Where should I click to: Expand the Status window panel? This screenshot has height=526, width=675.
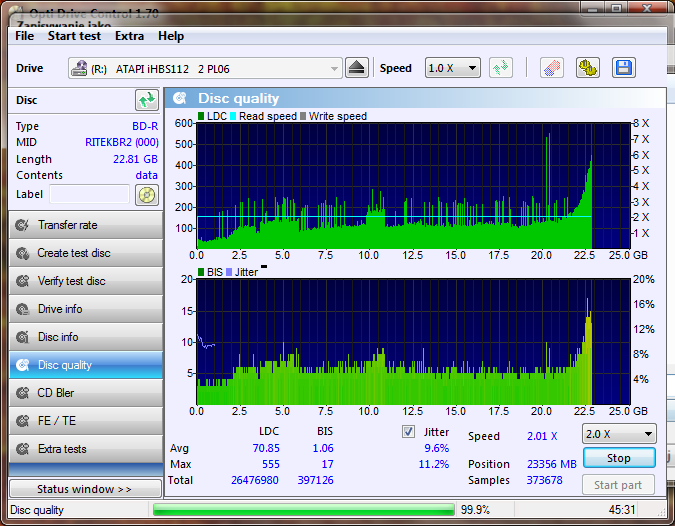(85, 489)
